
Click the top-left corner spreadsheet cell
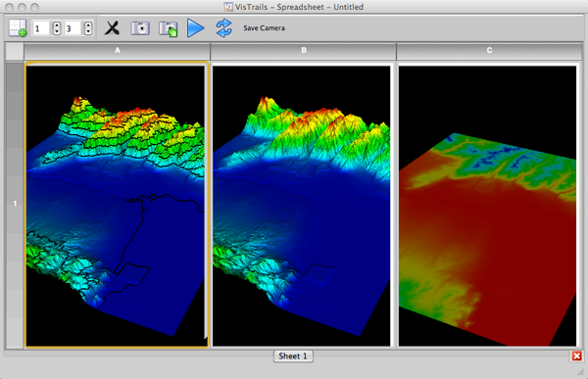(15, 51)
